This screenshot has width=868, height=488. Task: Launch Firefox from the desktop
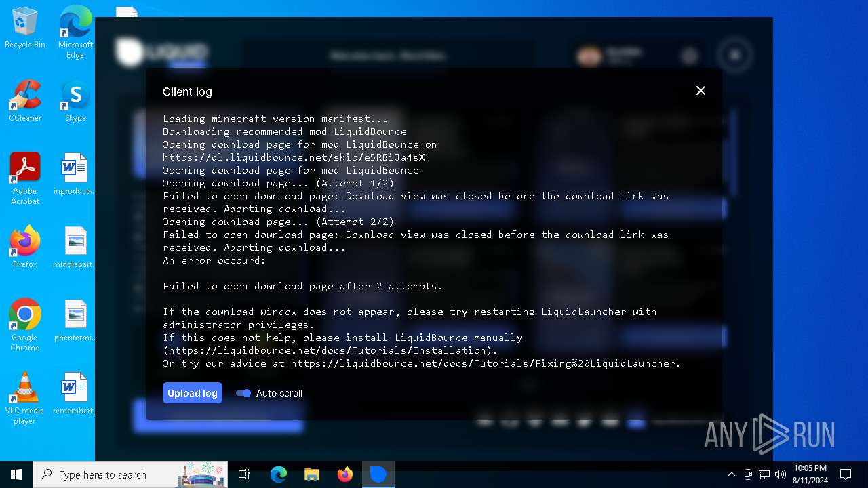25,247
